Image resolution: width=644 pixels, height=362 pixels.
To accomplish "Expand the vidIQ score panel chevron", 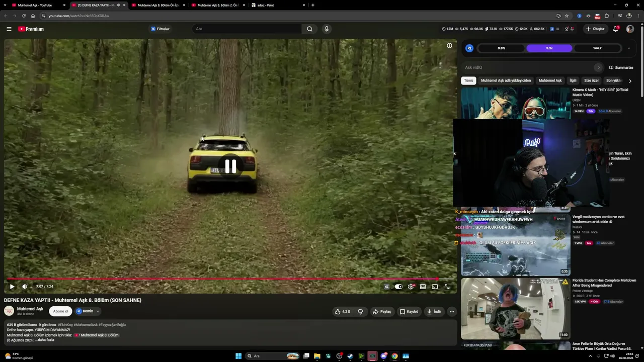I will (628, 48).
